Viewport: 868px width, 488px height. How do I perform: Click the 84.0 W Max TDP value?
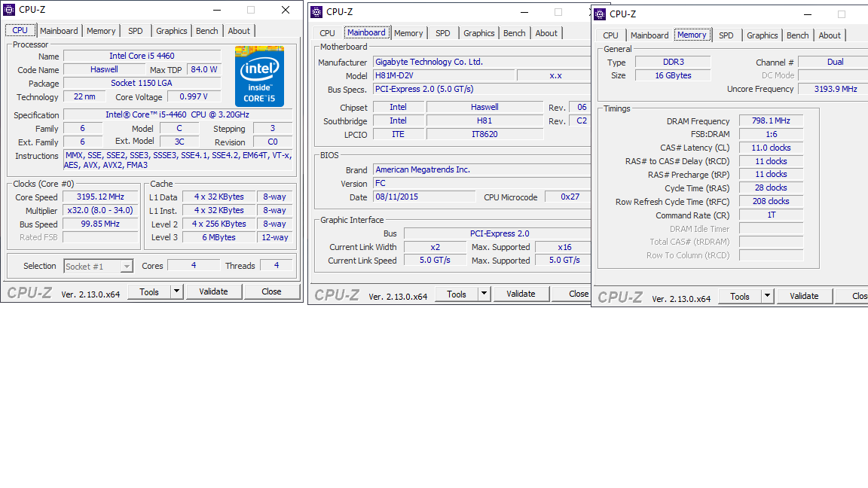(203, 70)
